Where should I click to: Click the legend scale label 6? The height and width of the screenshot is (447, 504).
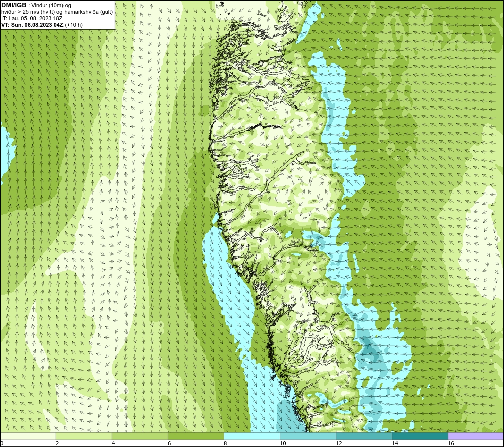coord(169,444)
